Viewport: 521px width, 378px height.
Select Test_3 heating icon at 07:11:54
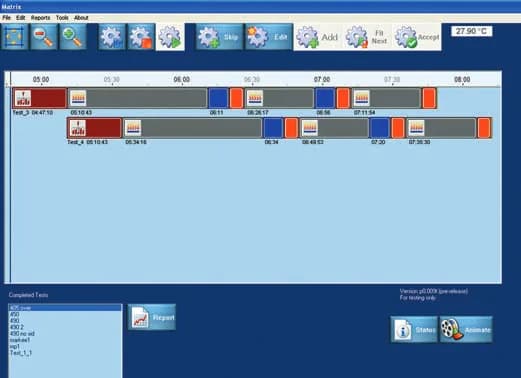click(362, 98)
